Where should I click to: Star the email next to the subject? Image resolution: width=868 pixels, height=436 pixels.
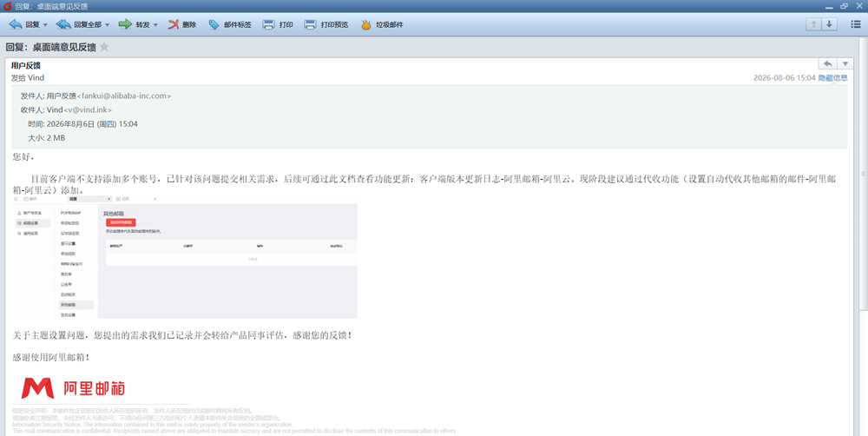tap(104, 47)
